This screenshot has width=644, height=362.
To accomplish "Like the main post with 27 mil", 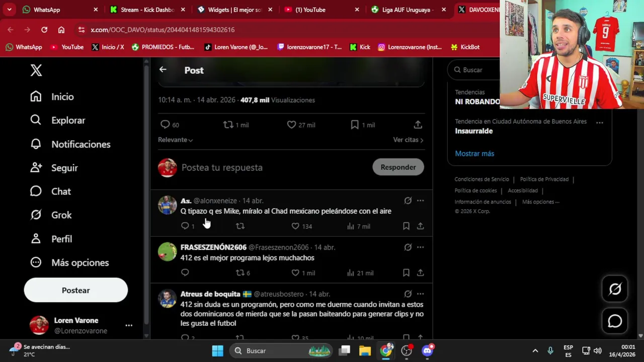I will 301,125.
